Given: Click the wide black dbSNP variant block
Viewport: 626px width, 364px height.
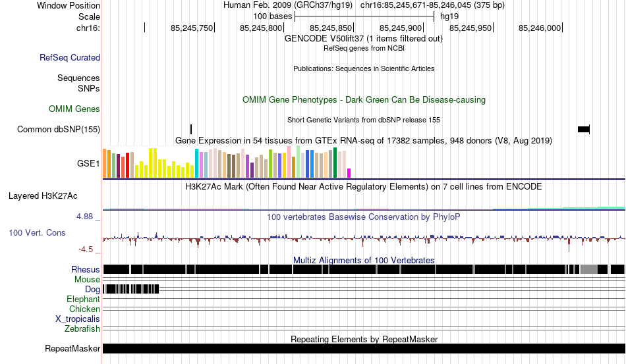Looking at the screenshot, I should click(583, 129).
